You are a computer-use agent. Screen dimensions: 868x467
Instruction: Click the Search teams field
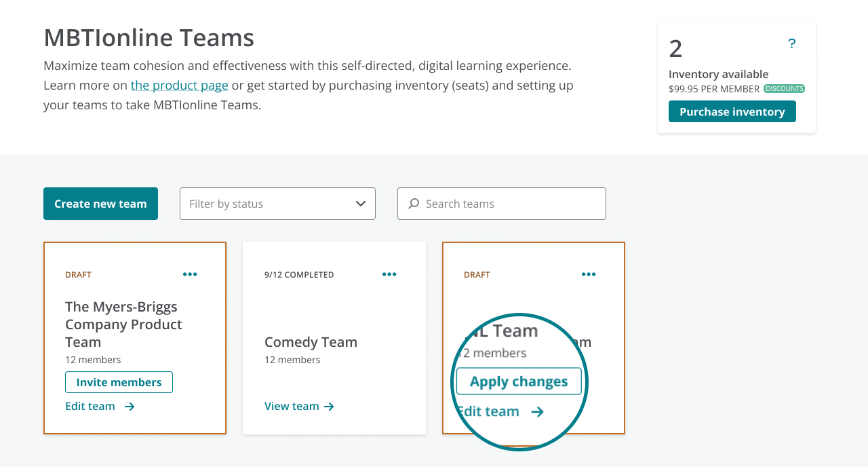point(502,204)
